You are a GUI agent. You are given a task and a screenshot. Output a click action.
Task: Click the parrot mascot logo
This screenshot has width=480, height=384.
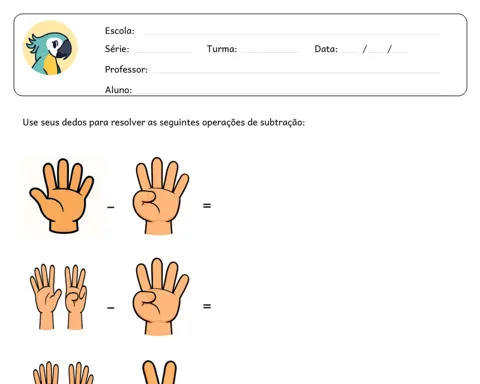pyautogui.click(x=50, y=48)
